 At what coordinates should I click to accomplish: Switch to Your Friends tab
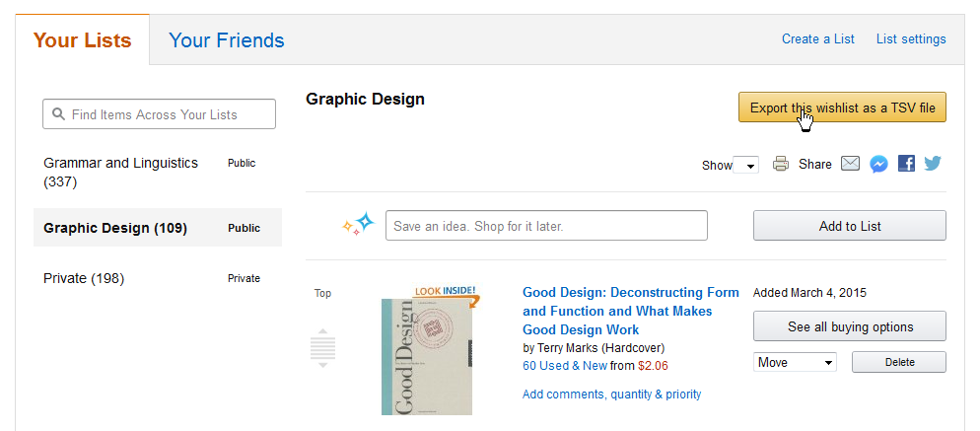[x=226, y=40]
